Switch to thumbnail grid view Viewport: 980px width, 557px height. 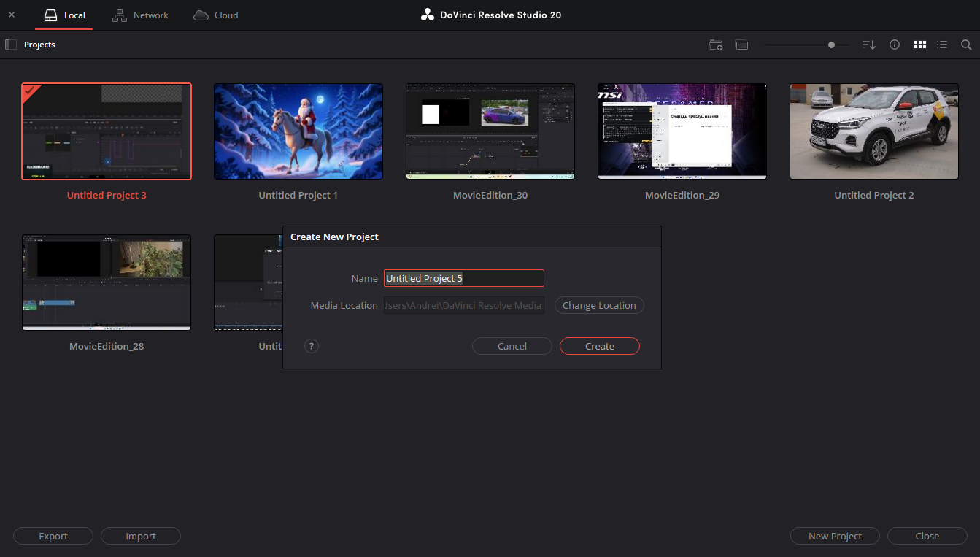click(920, 45)
